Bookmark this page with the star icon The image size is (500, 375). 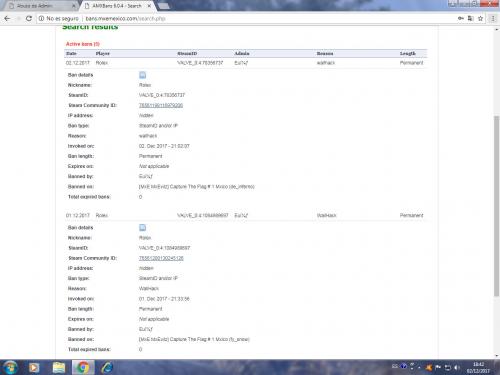(x=480, y=18)
